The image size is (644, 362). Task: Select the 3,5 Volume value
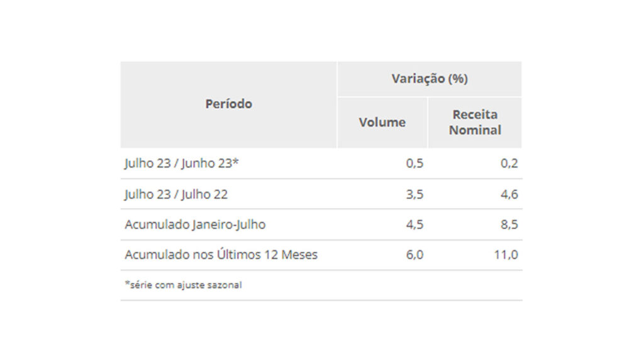[414, 194]
